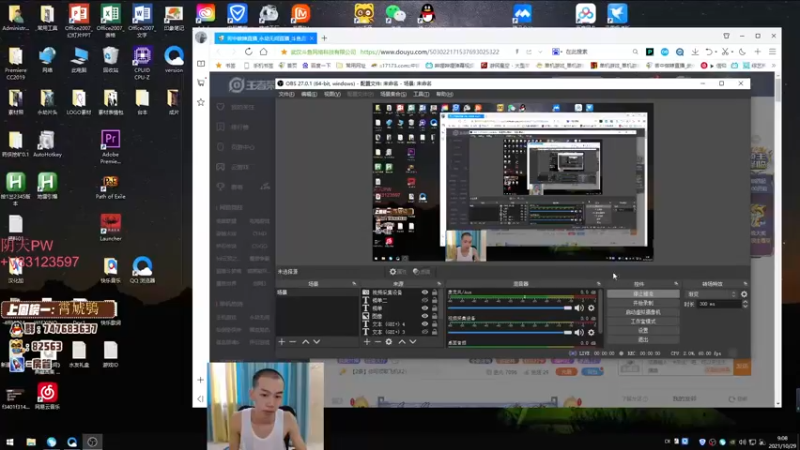This screenshot has width=800, height=450.
Task: Toggle visibility of 文本 (GDI+) 4 source
Action: point(424,324)
